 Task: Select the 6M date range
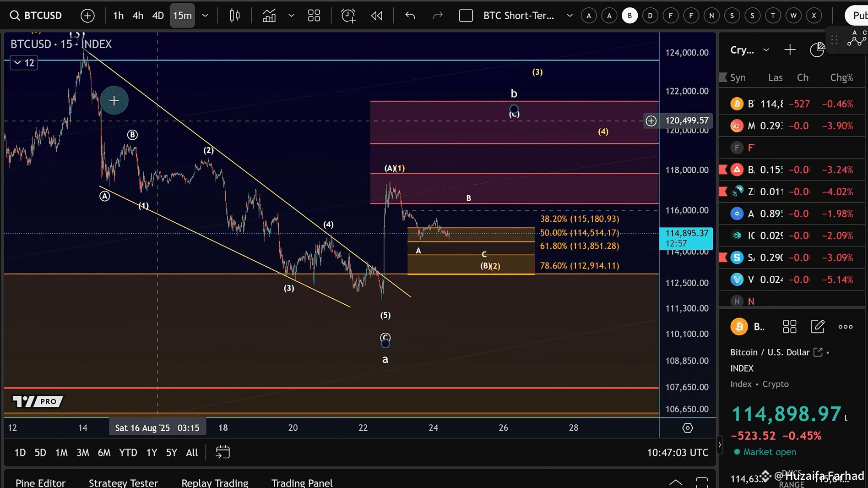pos(104,453)
